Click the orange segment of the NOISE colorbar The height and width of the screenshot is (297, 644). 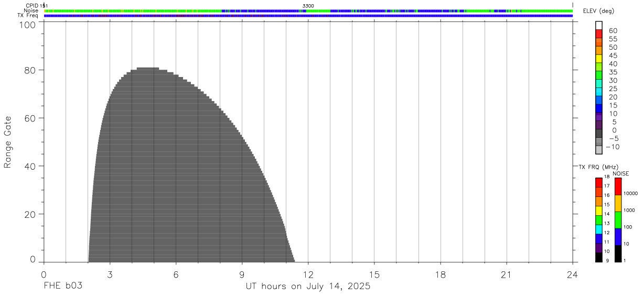618,204
